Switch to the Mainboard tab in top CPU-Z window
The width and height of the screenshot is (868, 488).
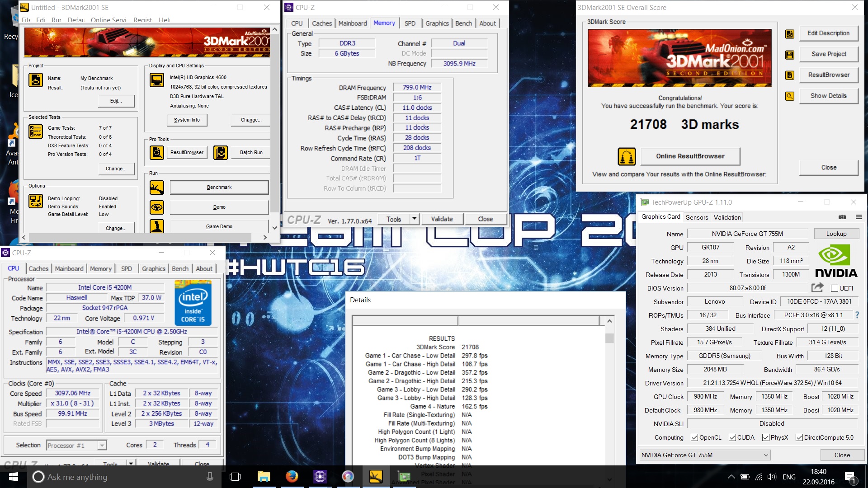(x=353, y=23)
